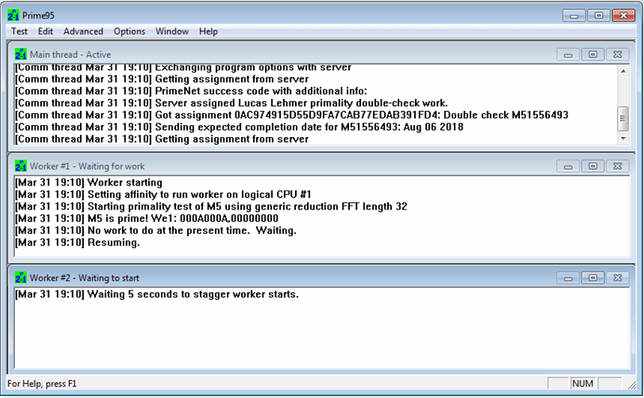644x398 pixels.
Task: Maximize the Worker #1 child window
Action: pyautogui.click(x=593, y=166)
